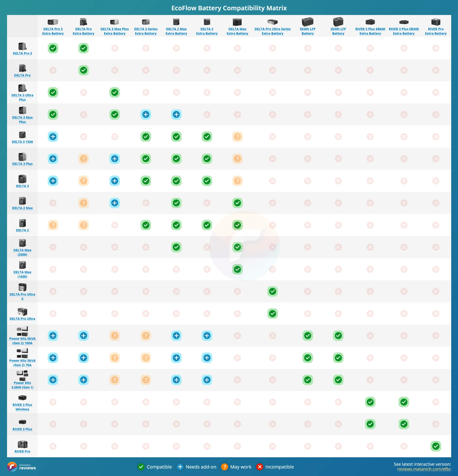Click the DELTA 2 Extra Battery header link
Screen dimensions: 458x476
pyautogui.click(x=207, y=31)
